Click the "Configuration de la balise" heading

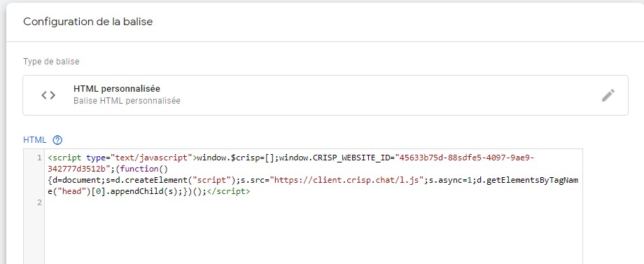tap(88, 22)
